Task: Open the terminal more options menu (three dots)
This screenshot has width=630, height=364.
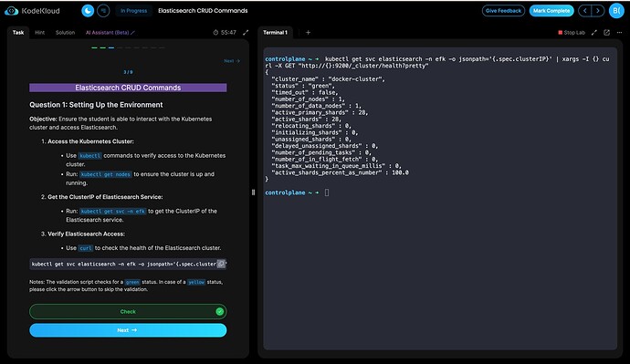Action: (x=619, y=33)
